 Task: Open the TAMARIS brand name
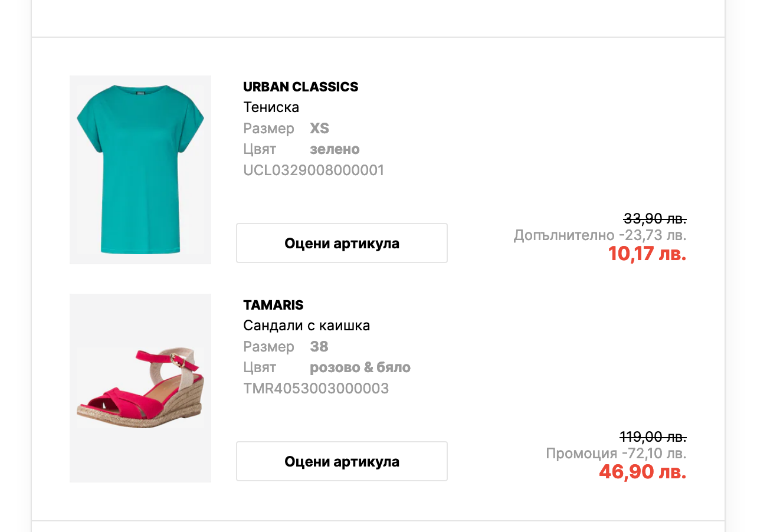273,305
